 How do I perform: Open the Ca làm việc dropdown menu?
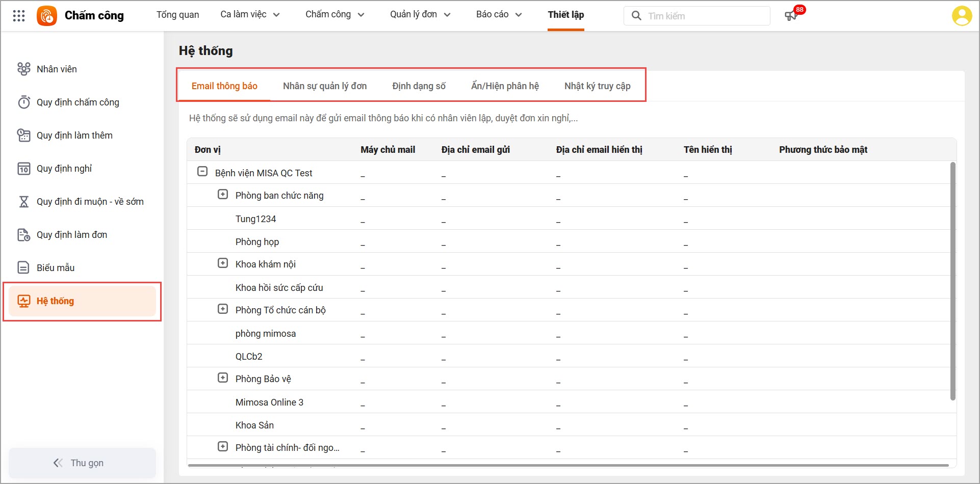click(250, 15)
